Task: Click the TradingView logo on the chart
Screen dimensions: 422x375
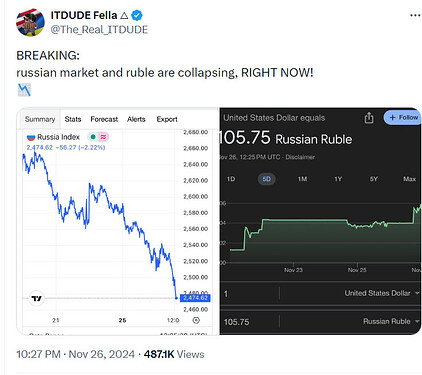Action: (36, 298)
